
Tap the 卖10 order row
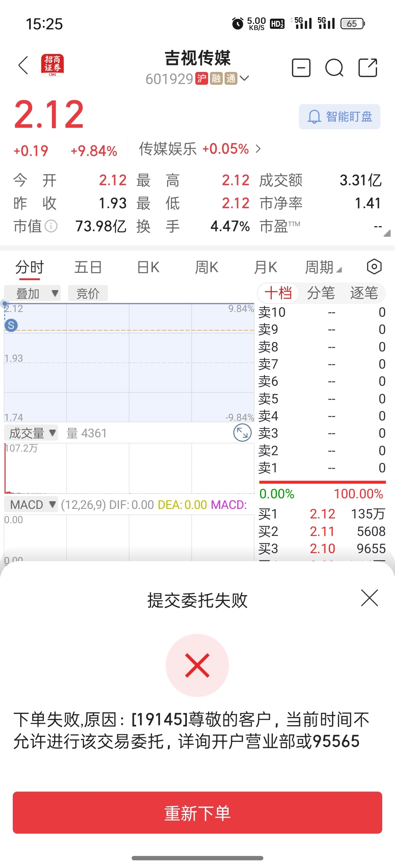pos(322,312)
